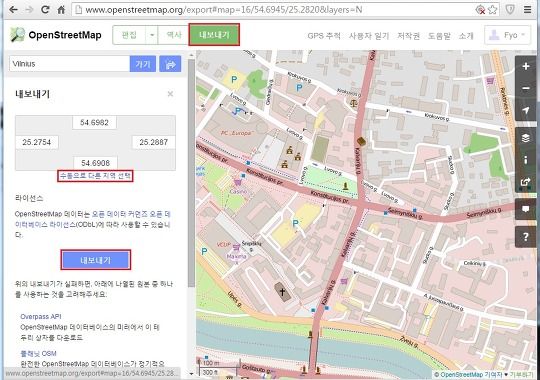The width and height of the screenshot is (540, 380).
Task: Open the 플래닛 OSM link
Action: (38, 353)
